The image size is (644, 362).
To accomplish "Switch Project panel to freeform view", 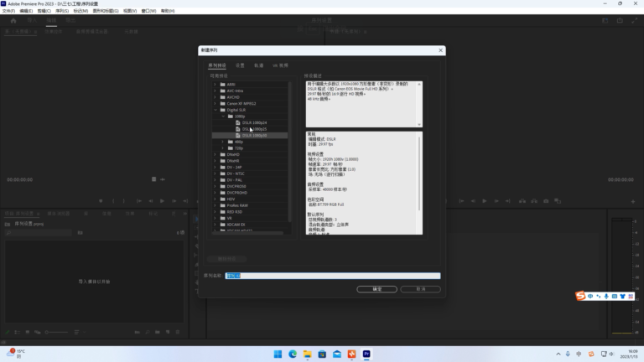I will (38, 332).
